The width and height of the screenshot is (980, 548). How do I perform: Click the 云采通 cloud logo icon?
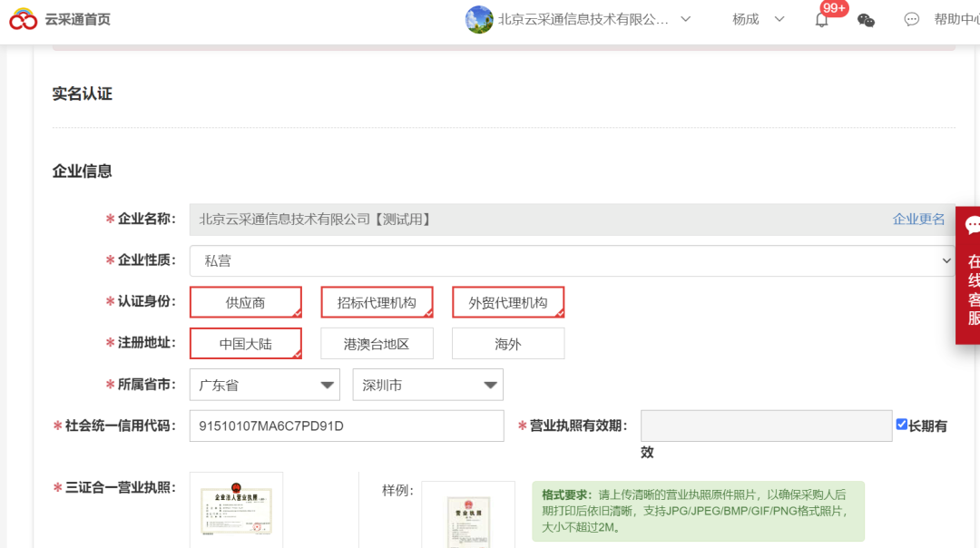[24, 19]
